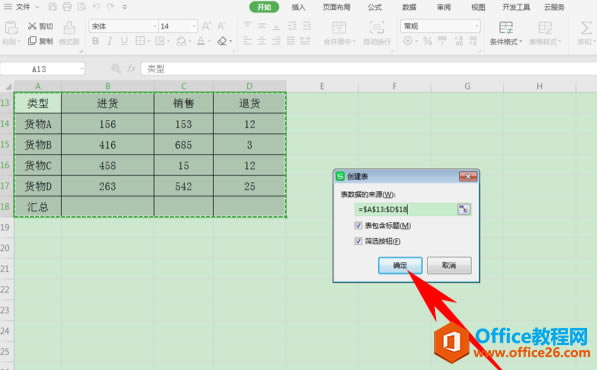Viewport: 597px width, 370px height.
Task: Switch to the 开始 ribbon tab
Action: point(264,7)
